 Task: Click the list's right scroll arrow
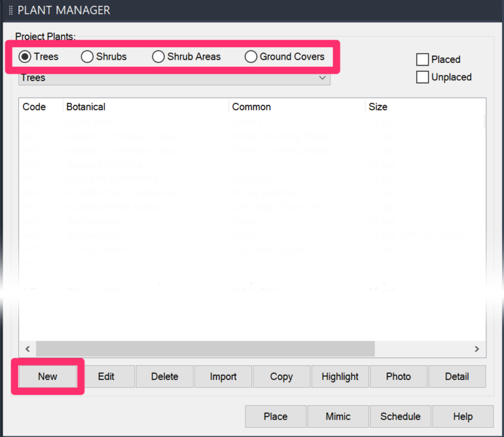pyautogui.click(x=476, y=349)
